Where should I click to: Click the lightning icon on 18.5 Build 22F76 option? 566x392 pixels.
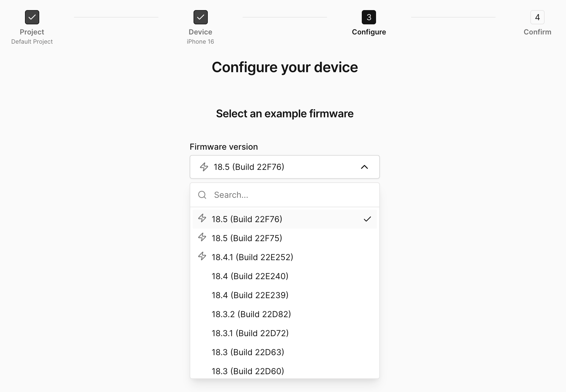pyautogui.click(x=202, y=218)
